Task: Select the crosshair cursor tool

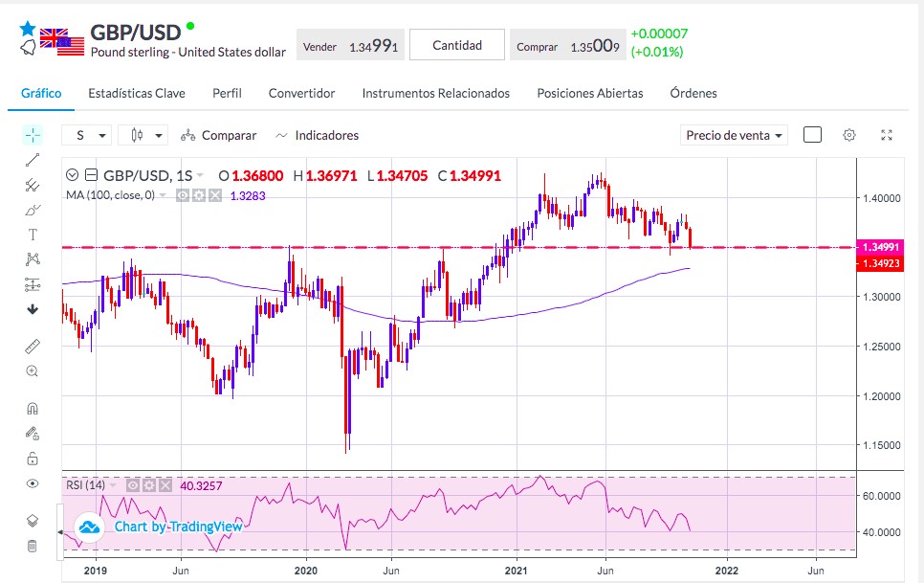Action: click(33, 135)
